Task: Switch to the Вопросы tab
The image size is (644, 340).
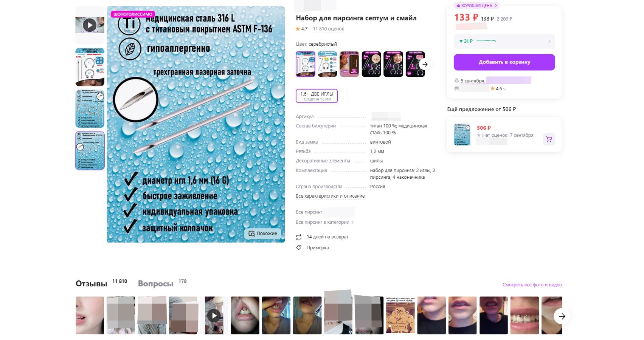Action: (156, 284)
